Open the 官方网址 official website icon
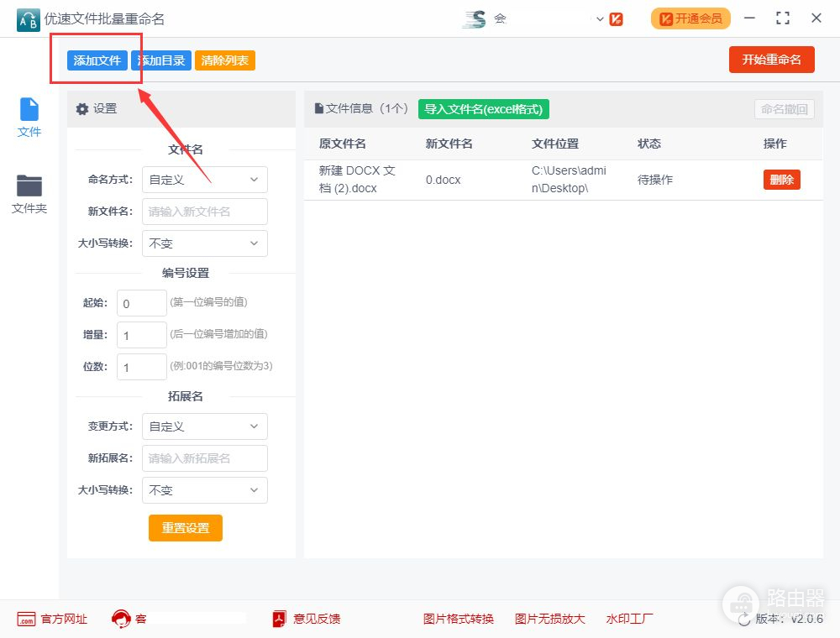The width and height of the screenshot is (840, 638). [x=26, y=619]
